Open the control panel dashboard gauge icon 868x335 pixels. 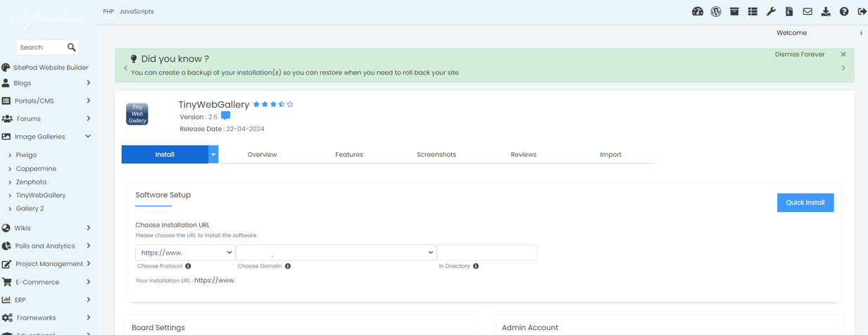point(698,11)
